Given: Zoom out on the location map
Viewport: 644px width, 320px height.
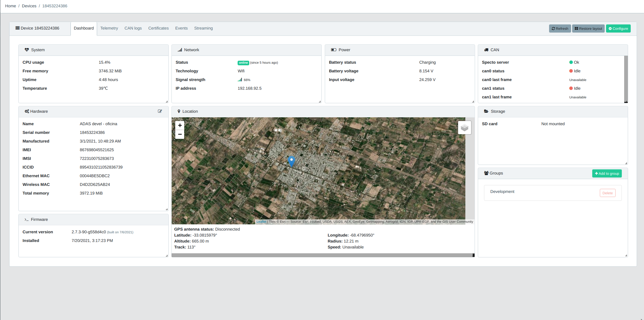Looking at the screenshot, I should 180,134.
